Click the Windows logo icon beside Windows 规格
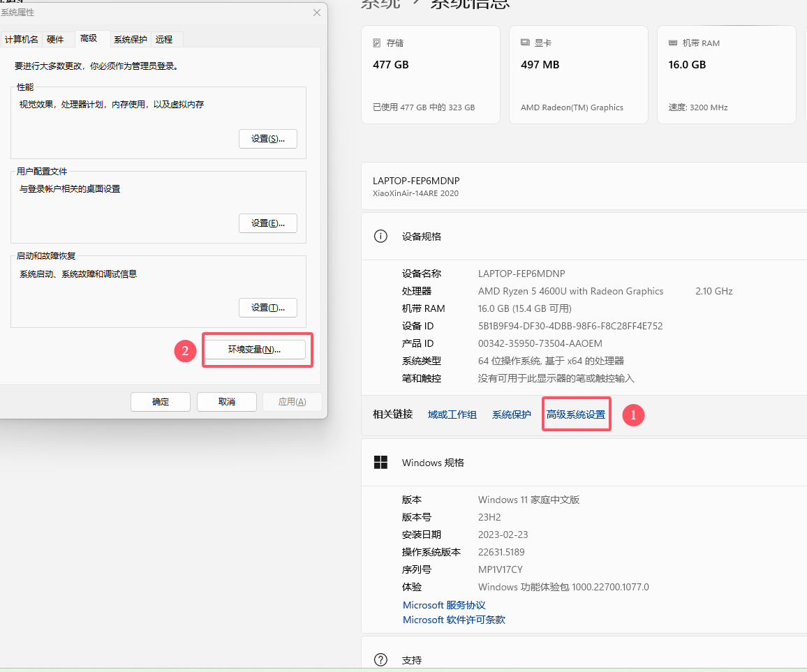The image size is (807, 672). click(380, 462)
